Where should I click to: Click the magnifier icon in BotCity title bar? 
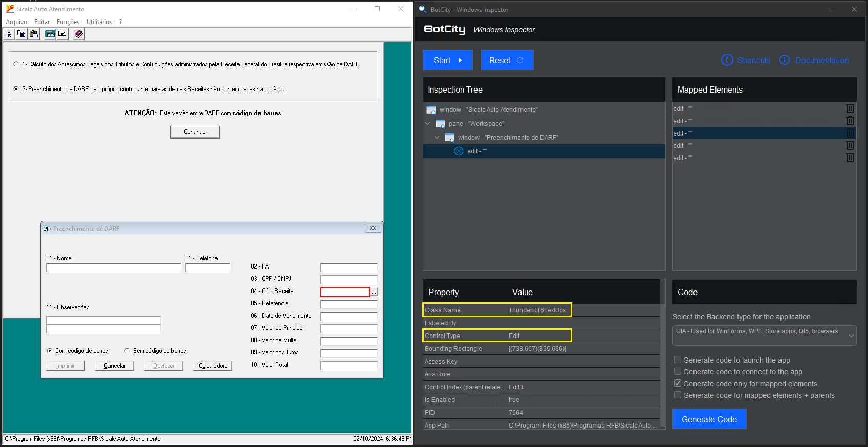[x=423, y=9]
